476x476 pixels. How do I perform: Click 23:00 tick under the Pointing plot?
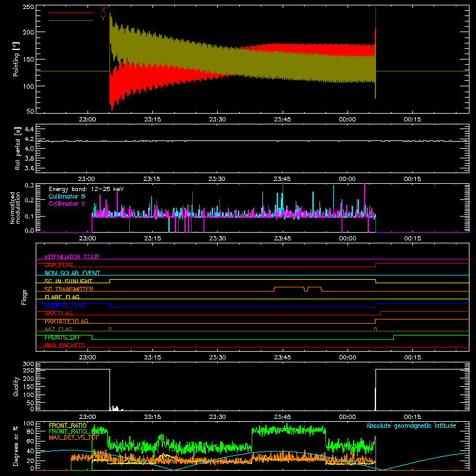(x=87, y=120)
